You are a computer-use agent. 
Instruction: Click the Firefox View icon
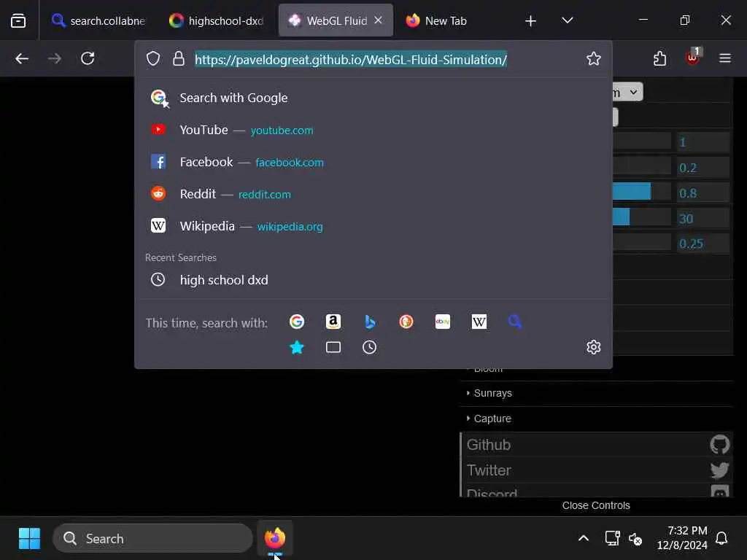click(x=18, y=20)
